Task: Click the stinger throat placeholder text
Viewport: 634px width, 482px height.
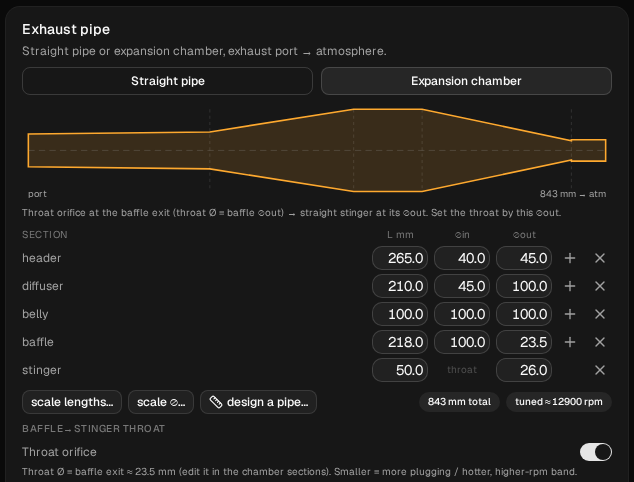Action: [462, 370]
